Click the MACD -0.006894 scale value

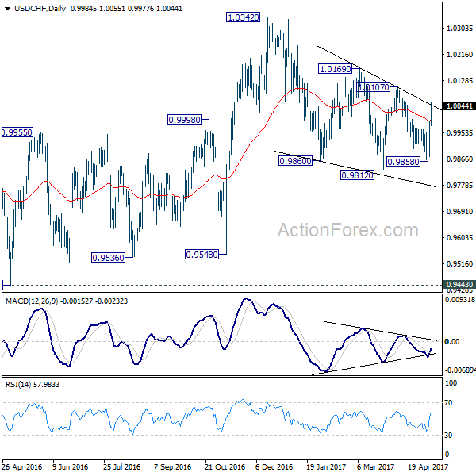[x=460, y=370]
